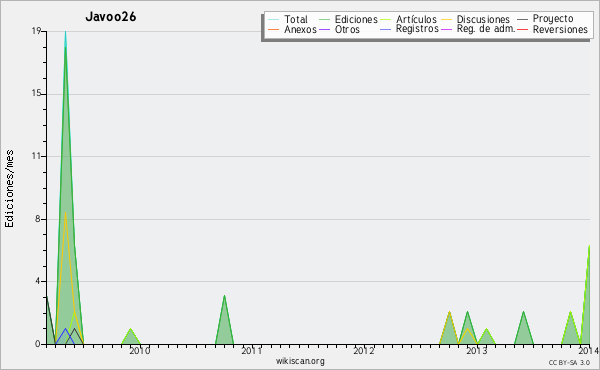Click the CC BY-SA 3.0 license text
Image resolution: width=600 pixels, height=370 pixels.
coord(569,363)
